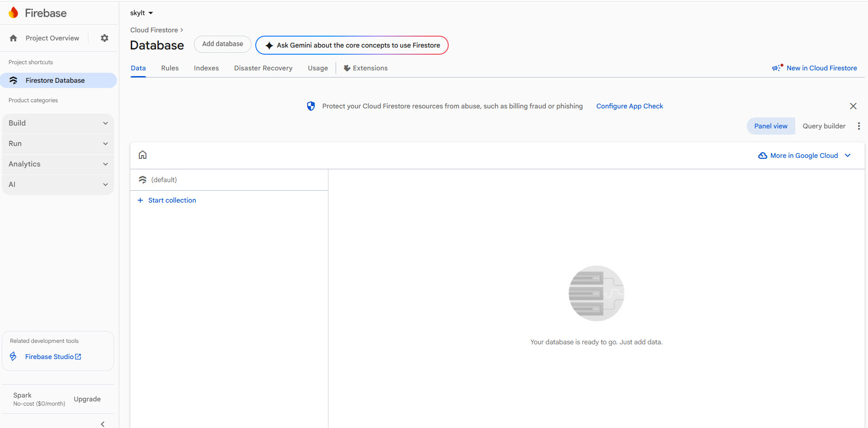Click the (default) database icon
This screenshot has width=868, height=428.
point(143,180)
